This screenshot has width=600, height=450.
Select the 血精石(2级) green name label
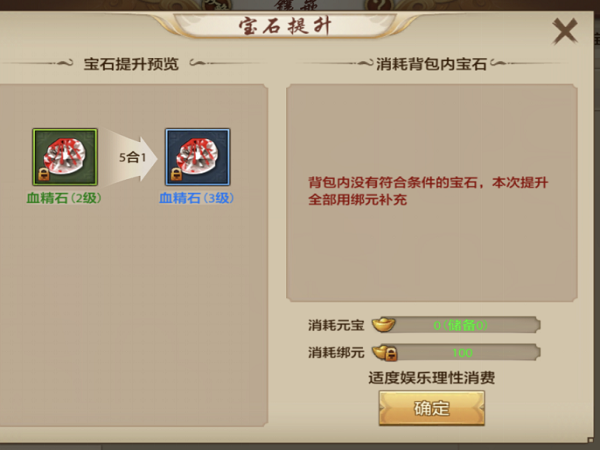tap(64, 198)
